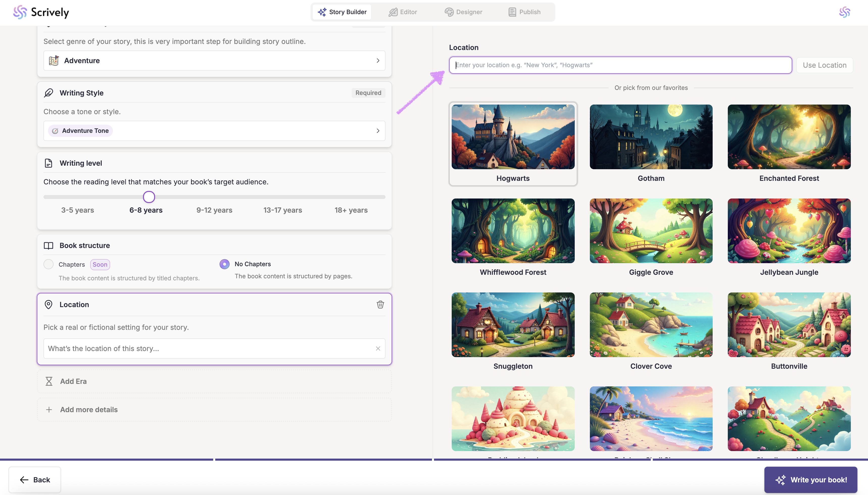Delete the Location section with trash icon

380,305
